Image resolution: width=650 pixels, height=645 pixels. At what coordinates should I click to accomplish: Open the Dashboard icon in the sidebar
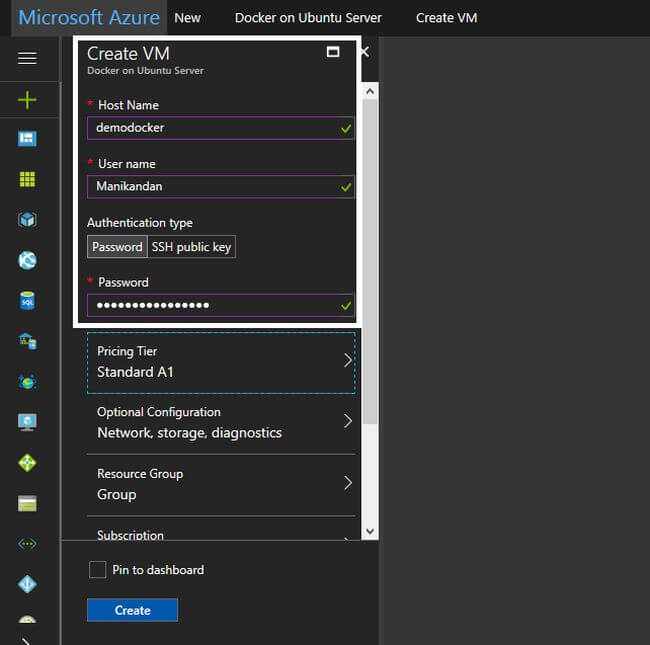click(x=27, y=138)
